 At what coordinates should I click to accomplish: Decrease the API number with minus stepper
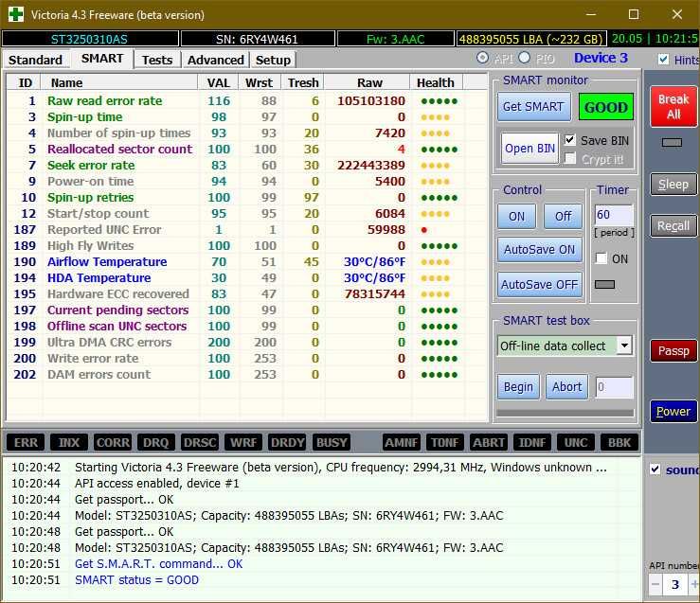(x=655, y=584)
